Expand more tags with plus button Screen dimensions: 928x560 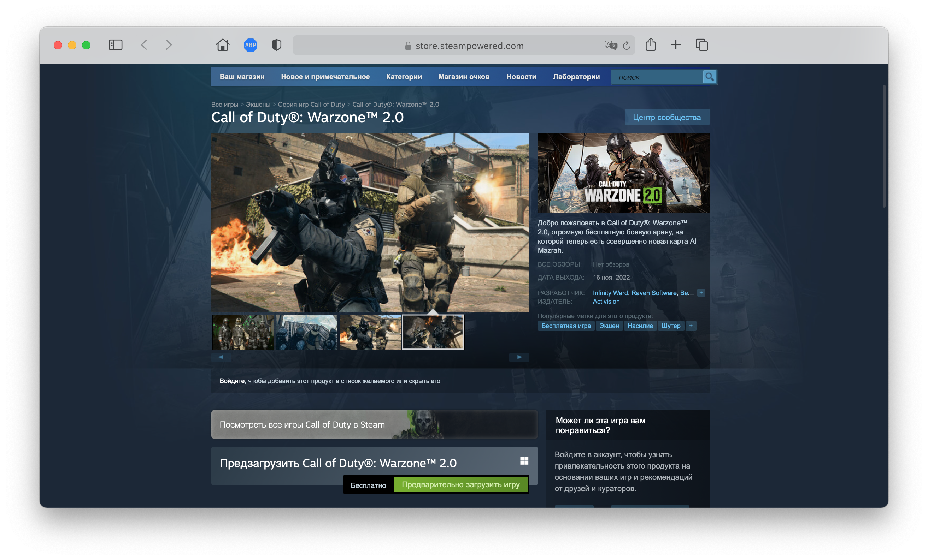coord(691,326)
